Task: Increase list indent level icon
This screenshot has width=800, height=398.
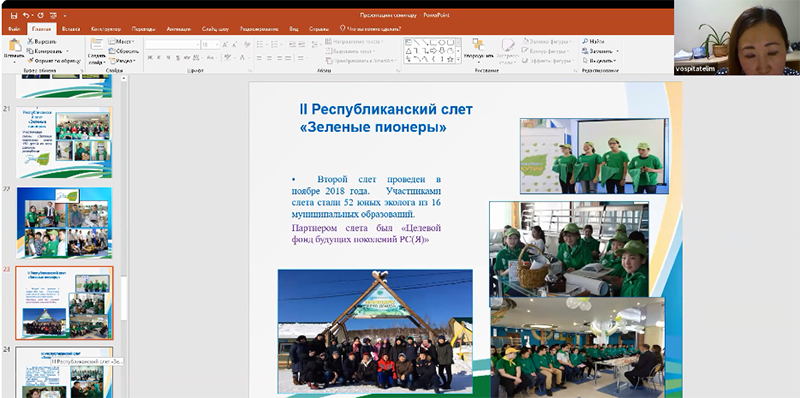Action: click(x=302, y=45)
